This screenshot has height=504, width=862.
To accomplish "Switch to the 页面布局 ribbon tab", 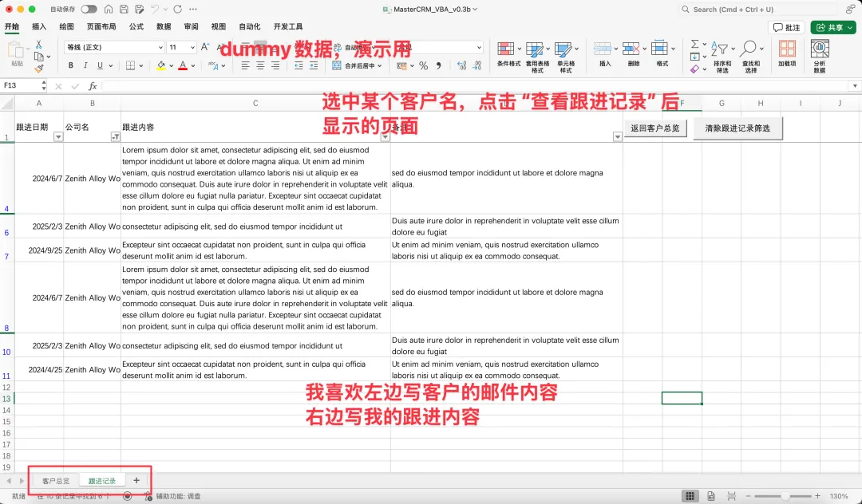I will [x=101, y=26].
